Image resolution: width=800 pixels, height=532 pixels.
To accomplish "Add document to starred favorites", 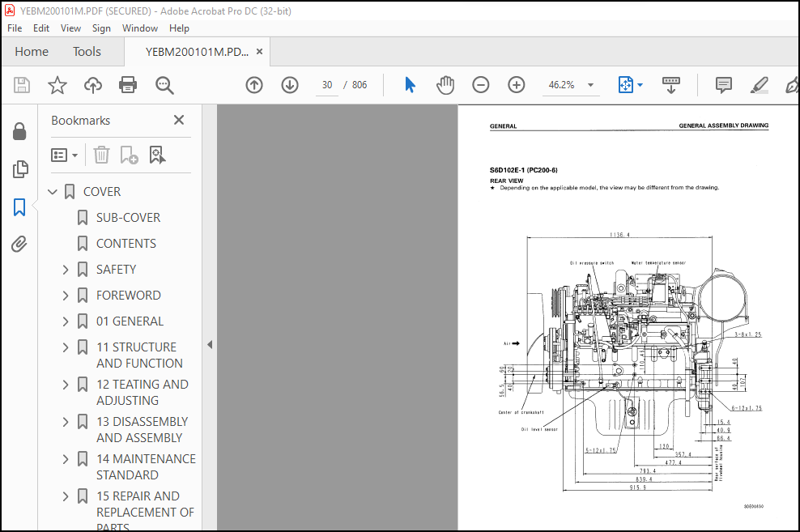I will click(x=57, y=85).
